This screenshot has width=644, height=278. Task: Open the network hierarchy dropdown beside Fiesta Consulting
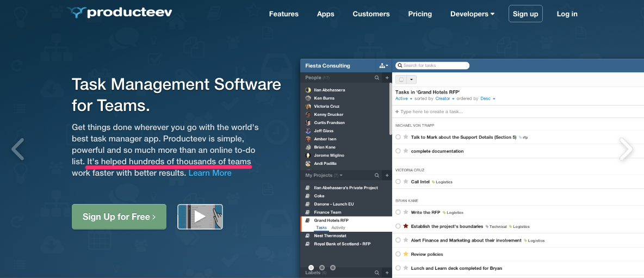[x=383, y=66]
